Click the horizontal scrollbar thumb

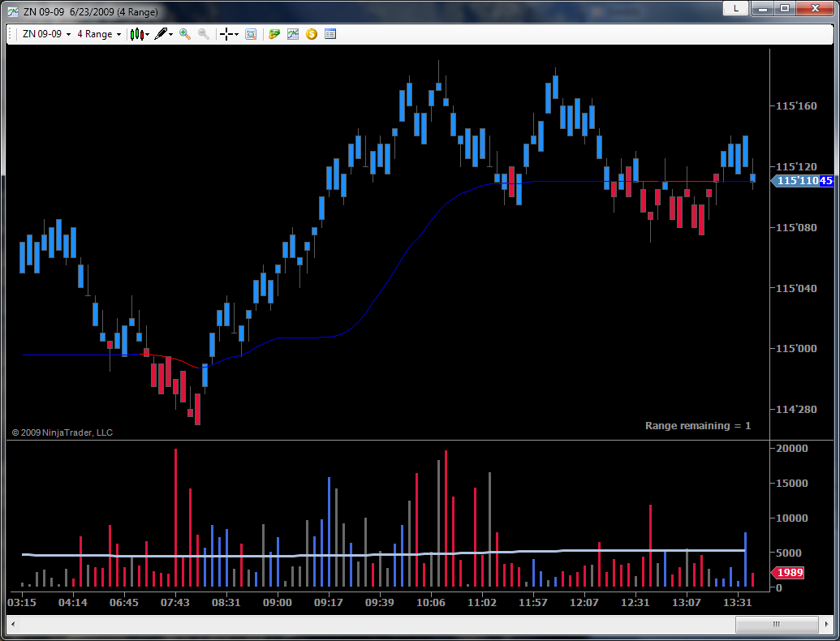coord(777,624)
